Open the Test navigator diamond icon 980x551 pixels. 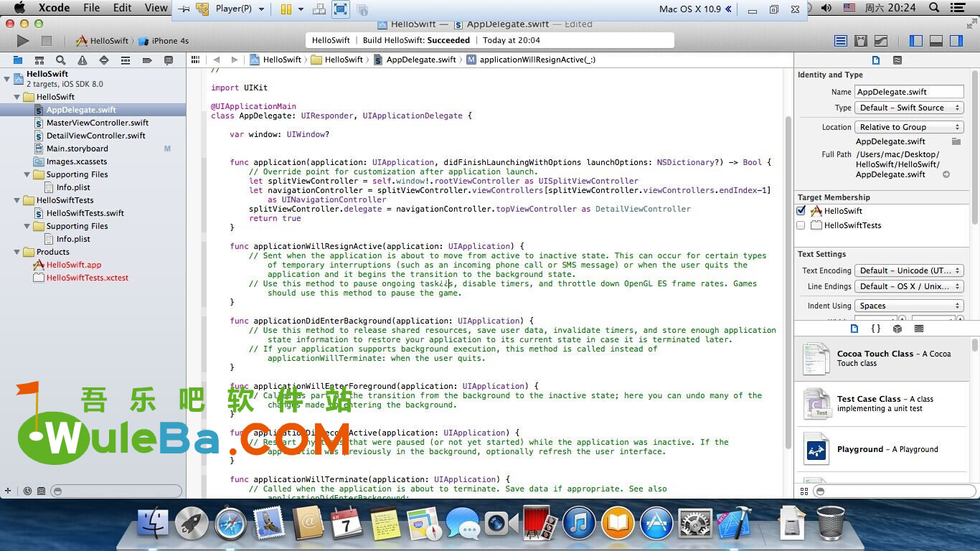pyautogui.click(x=104, y=60)
